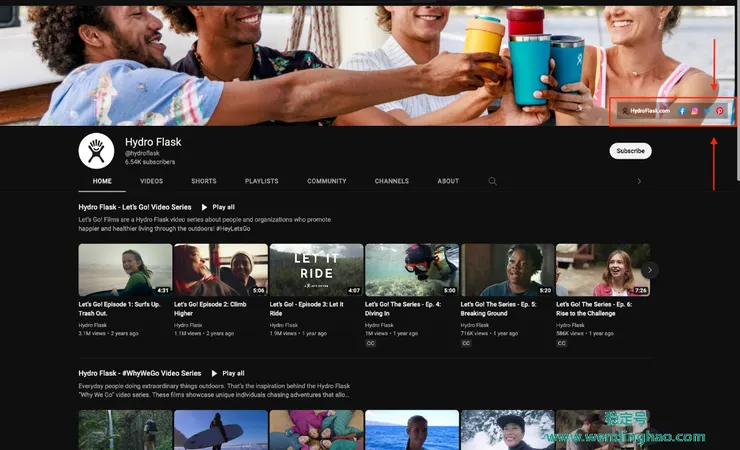Click the channel search magnifier icon
Screen dimensions: 740x450
coord(492,181)
